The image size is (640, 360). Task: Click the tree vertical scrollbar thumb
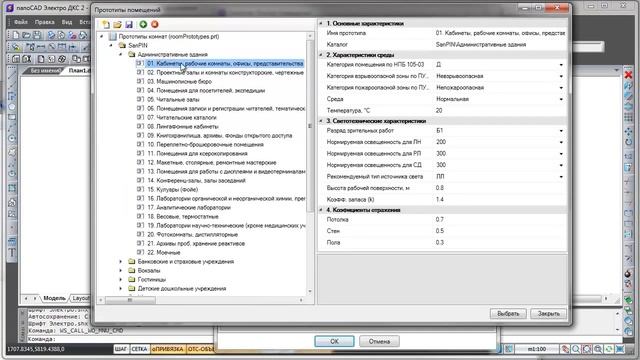pyautogui.click(x=310, y=127)
